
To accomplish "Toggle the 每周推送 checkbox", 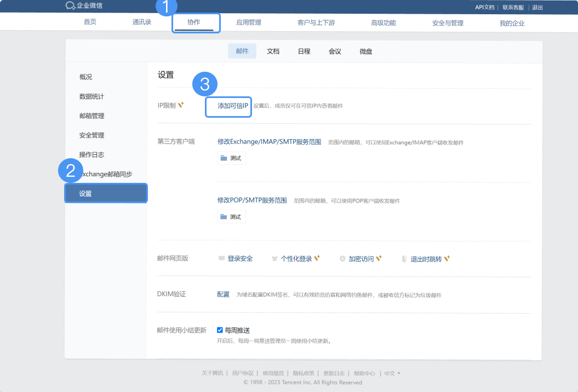I will point(220,330).
